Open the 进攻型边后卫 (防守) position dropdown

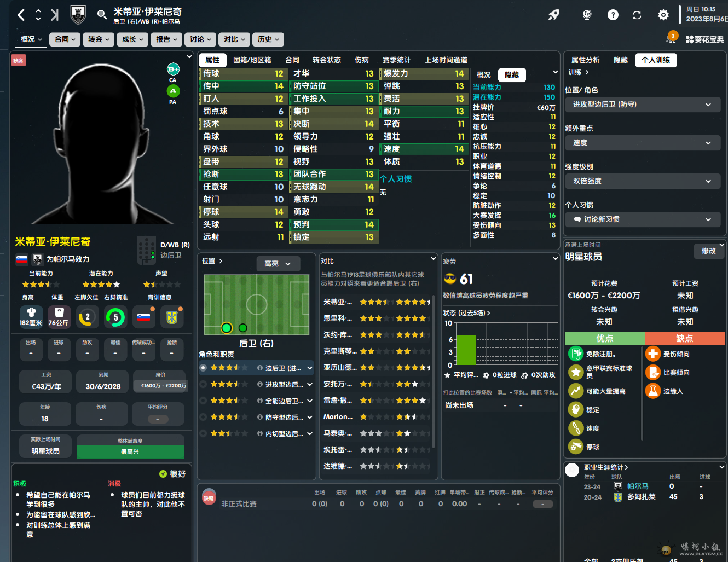pos(642,105)
